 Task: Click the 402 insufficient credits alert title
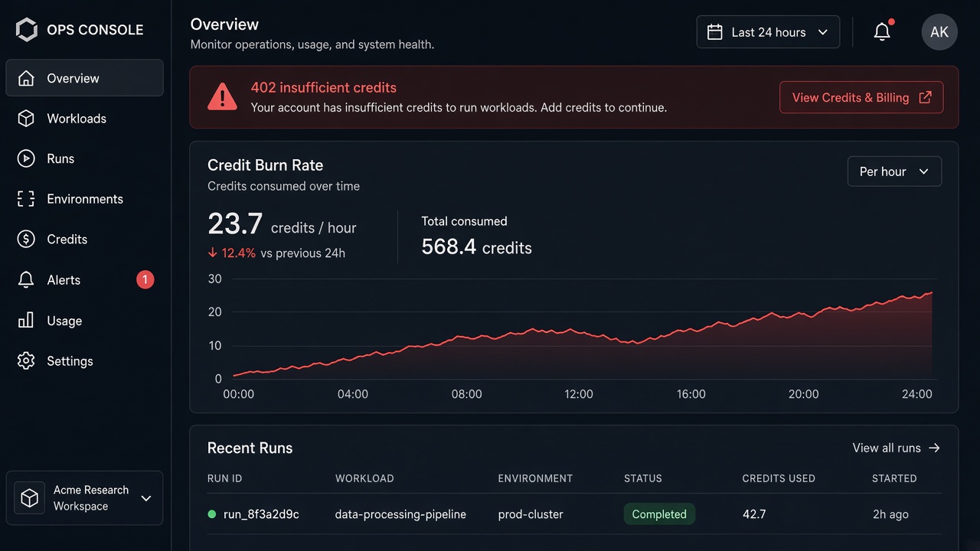tap(324, 87)
